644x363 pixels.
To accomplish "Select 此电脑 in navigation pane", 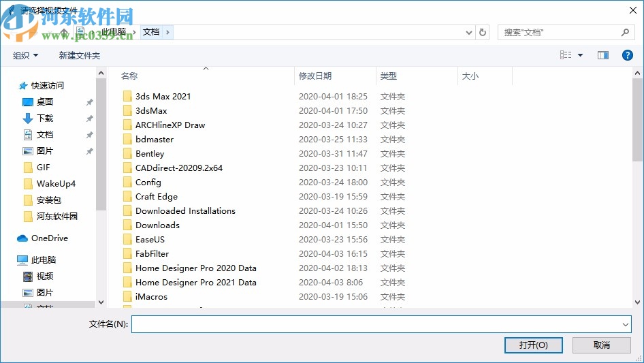I will click(44, 259).
